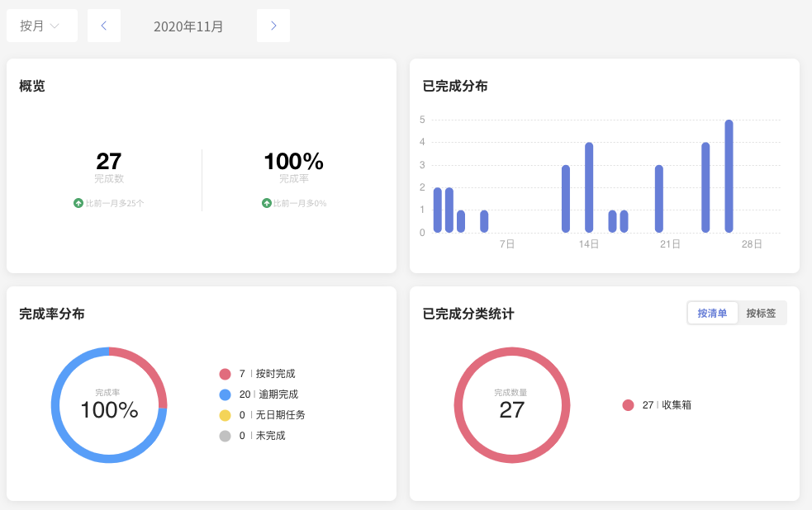Click the 概览 card title
The width and height of the screenshot is (812, 510).
click(x=32, y=86)
